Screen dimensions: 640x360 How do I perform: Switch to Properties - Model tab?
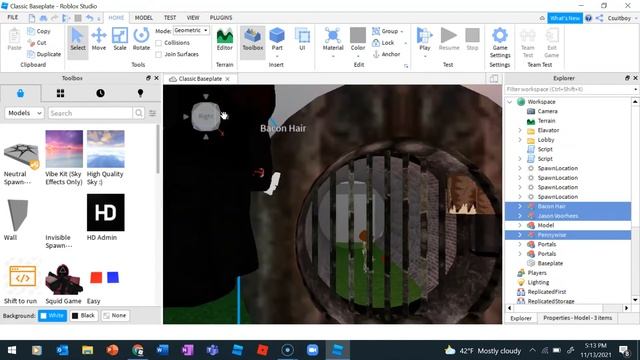tap(577, 318)
